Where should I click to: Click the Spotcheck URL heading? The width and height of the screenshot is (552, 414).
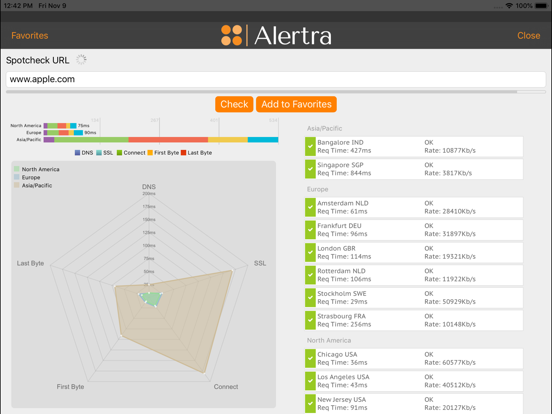[37, 60]
